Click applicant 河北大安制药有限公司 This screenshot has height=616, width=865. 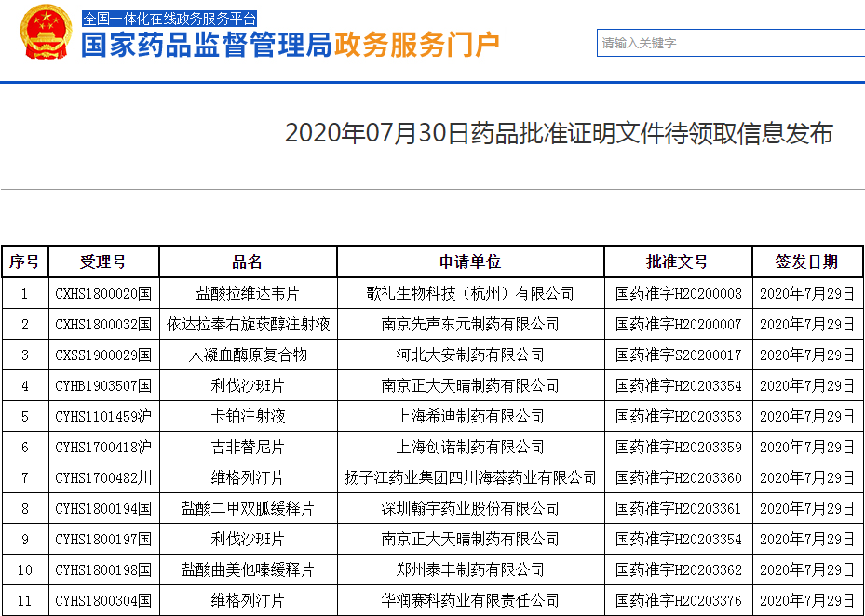coord(470,355)
